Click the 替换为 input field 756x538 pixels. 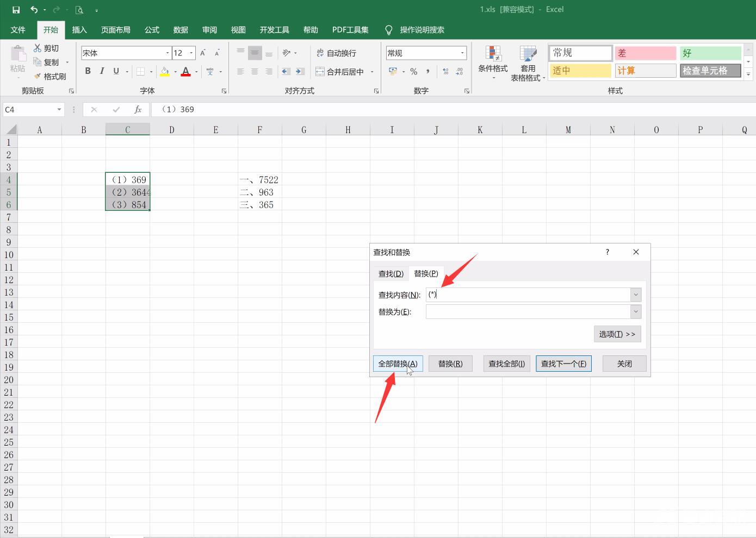[528, 311]
